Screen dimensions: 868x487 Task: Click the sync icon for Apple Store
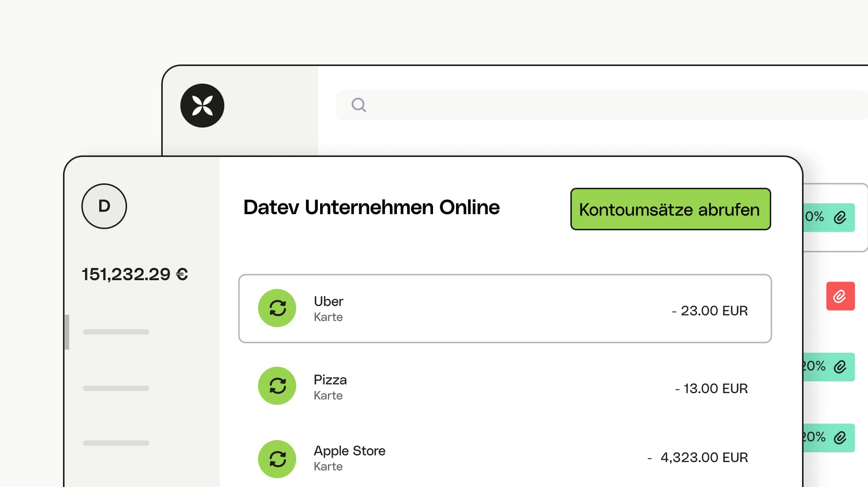(277, 459)
